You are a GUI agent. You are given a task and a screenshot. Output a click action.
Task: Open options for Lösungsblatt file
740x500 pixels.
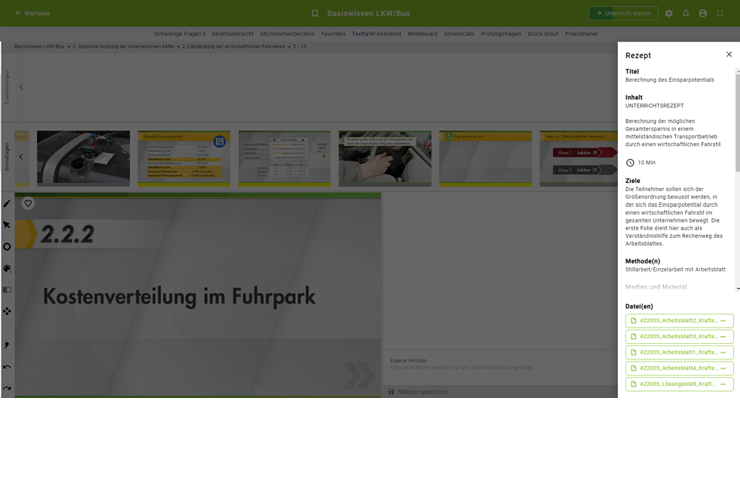pos(723,384)
